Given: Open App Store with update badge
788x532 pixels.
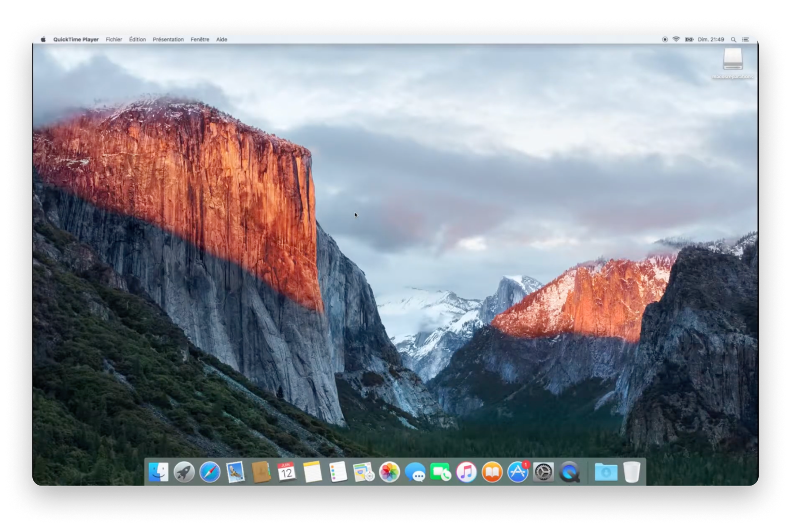Looking at the screenshot, I should point(518,472).
